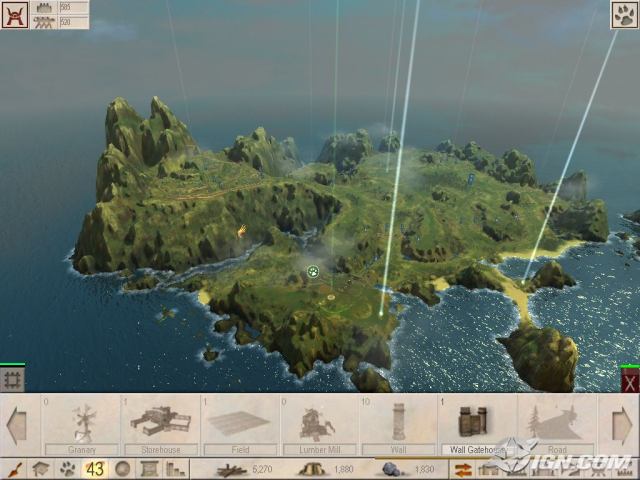The height and width of the screenshot is (480, 640).
Task: Click the Storehouse label
Action: tap(161, 450)
